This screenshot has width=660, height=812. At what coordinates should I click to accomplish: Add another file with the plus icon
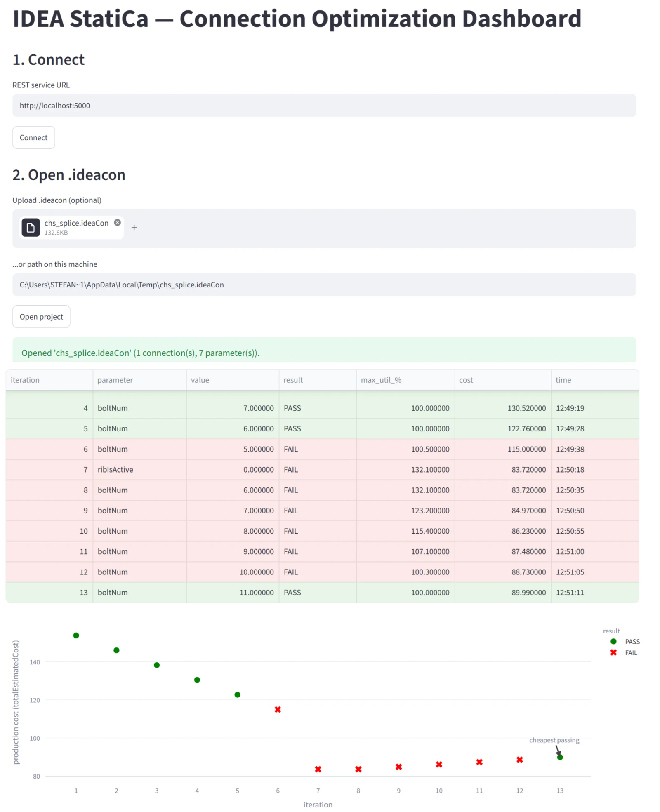tap(134, 227)
